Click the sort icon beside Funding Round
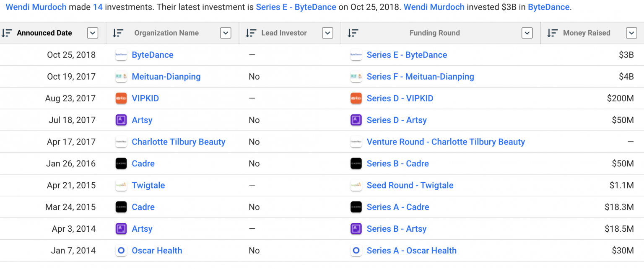 [x=353, y=33]
